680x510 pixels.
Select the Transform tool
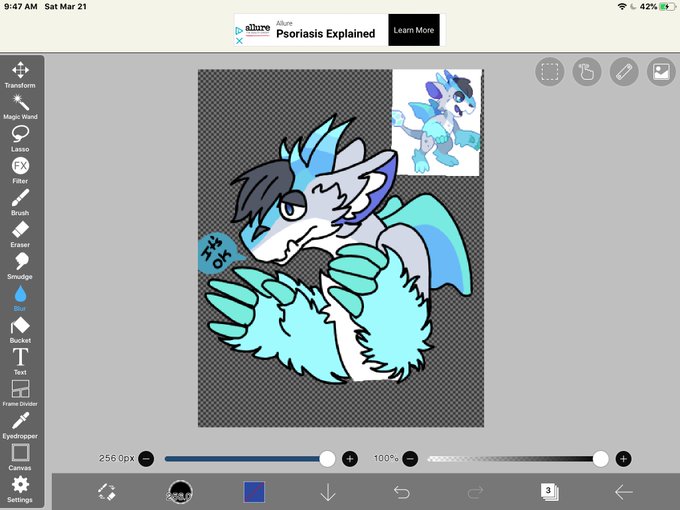(x=20, y=75)
